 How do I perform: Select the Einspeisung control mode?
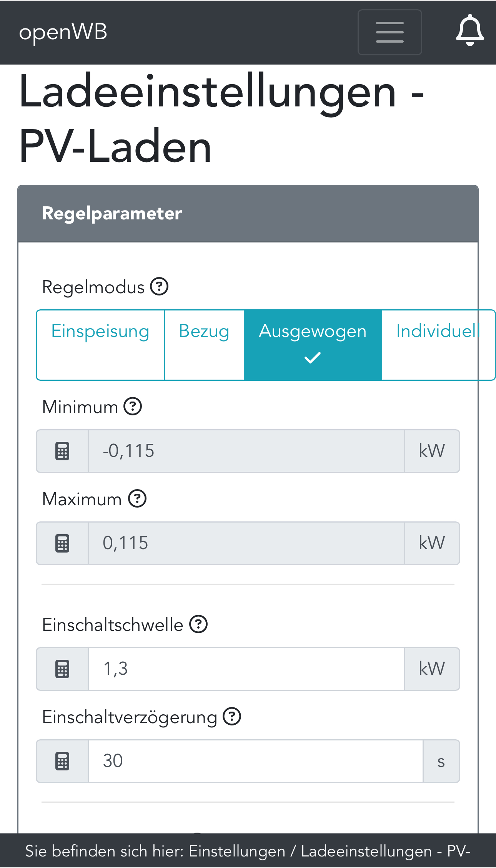point(100,345)
